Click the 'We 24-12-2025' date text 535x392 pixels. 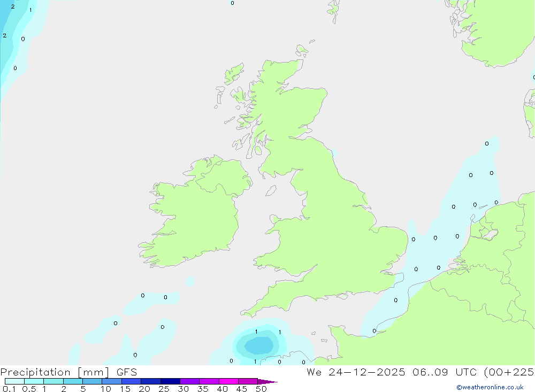356,372
